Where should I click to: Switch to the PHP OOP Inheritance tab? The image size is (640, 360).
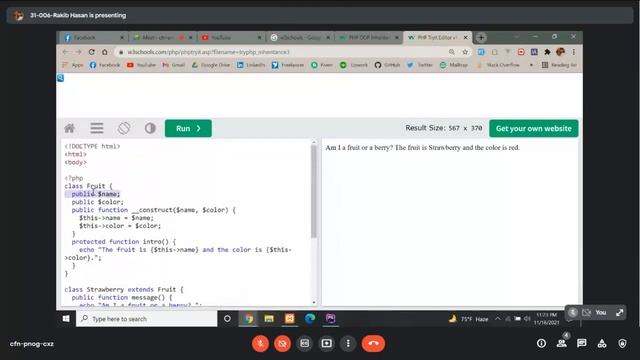point(369,38)
